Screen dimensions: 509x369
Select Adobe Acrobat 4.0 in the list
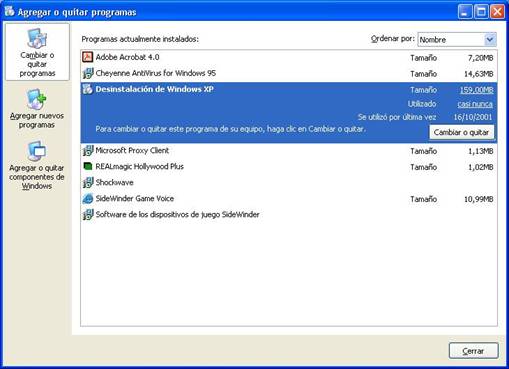pyautogui.click(x=127, y=57)
